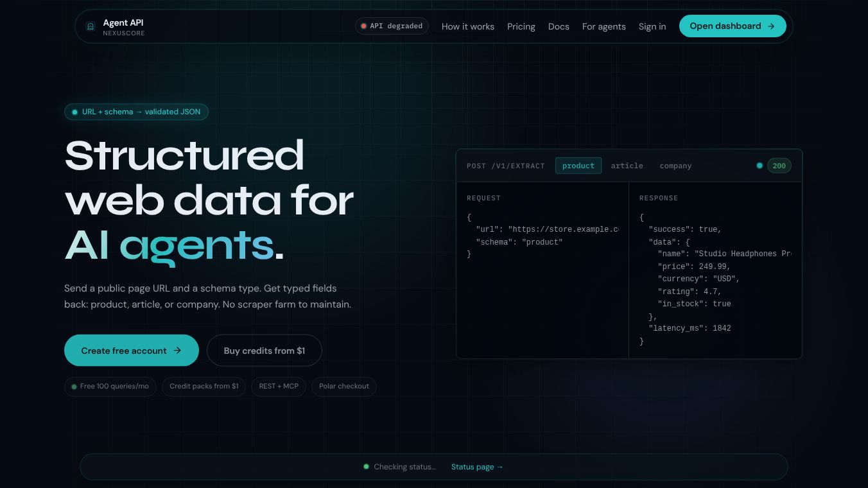This screenshot has width=868, height=488.
Task: Click the URL + schema validated JSON pill
Action: pyautogui.click(x=136, y=112)
